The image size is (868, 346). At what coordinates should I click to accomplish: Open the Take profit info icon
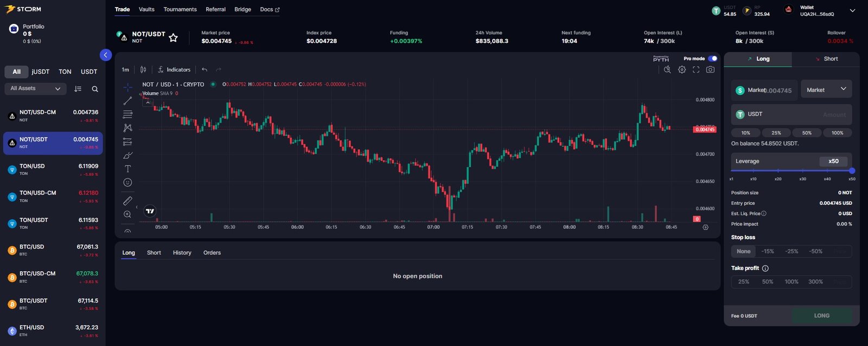point(765,268)
